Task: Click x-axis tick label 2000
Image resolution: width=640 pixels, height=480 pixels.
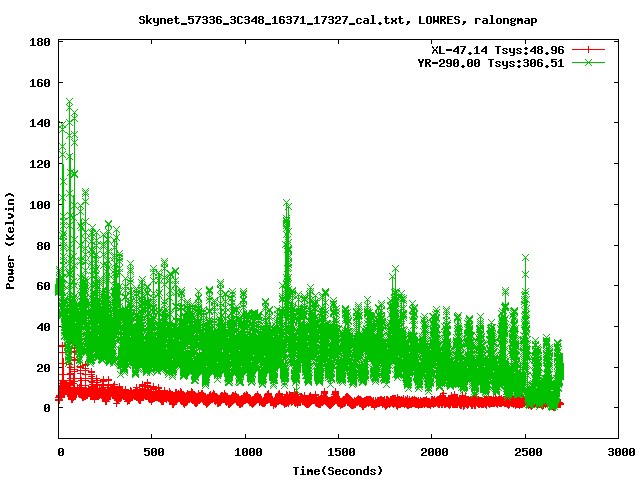Action: point(435,452)
